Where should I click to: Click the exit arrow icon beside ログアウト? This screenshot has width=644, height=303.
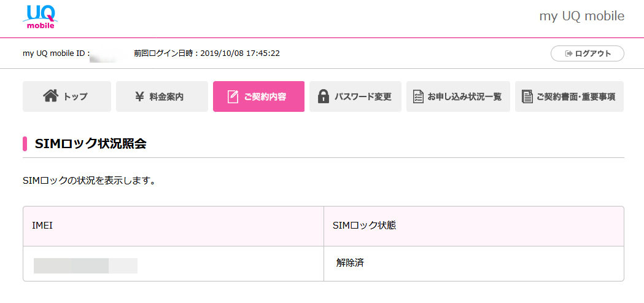coord(568,53)
